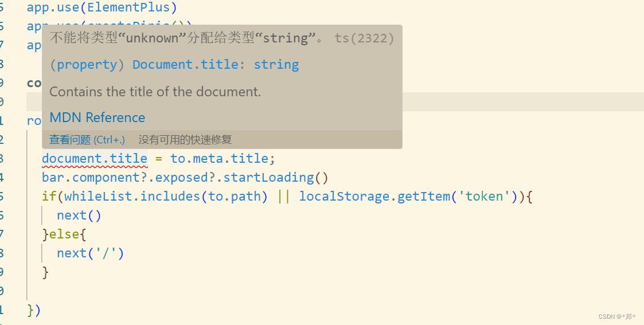Viewport: 644px width, 325px height.
Task: Click whileList.includes(to.path) in the if condition
Action: pos(166,196)
